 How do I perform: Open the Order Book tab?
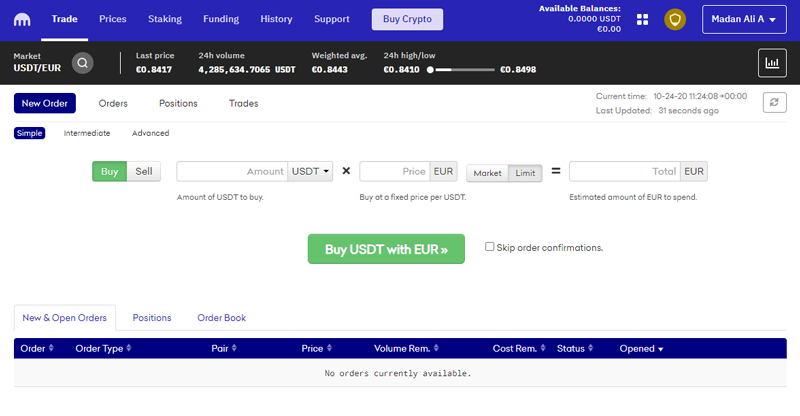(x=221, y=317)
